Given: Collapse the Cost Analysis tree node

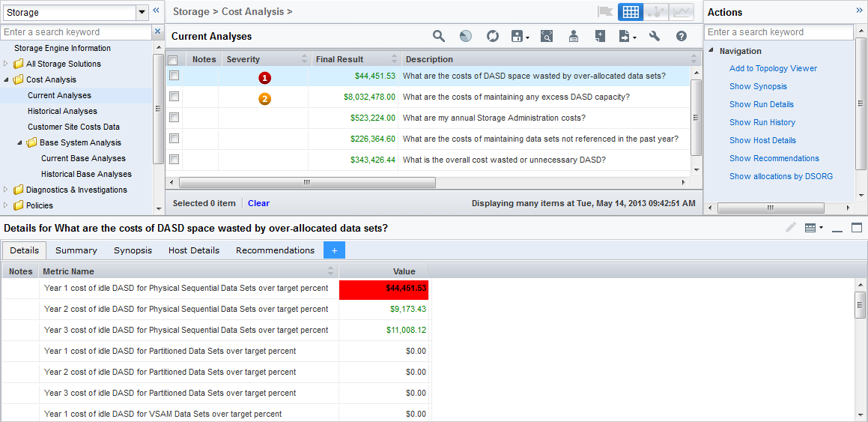Looking at the screenshot, I should (x=6, y=79).
